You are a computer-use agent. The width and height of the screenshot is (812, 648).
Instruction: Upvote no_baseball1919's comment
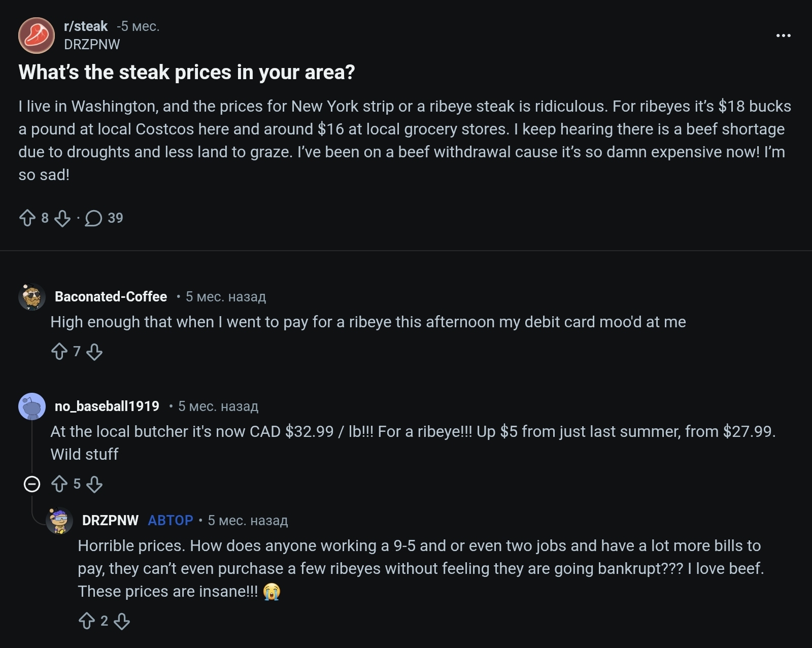click(59, 484)
